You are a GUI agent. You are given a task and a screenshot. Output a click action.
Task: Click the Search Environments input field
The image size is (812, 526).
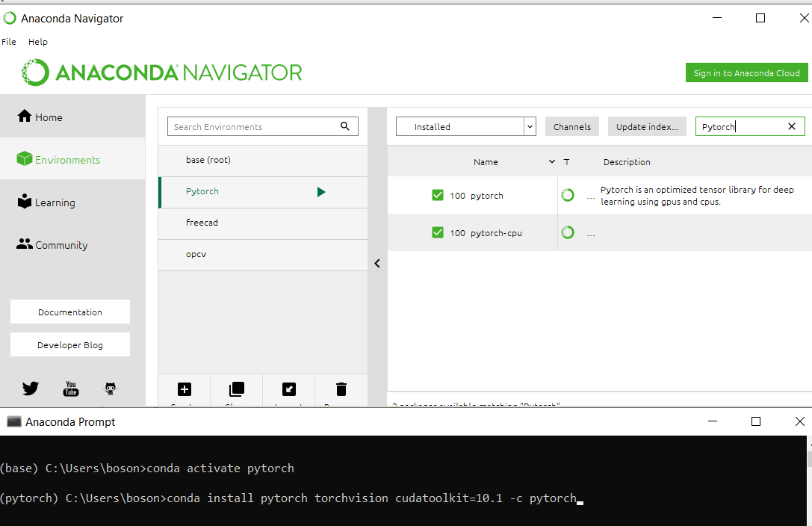(262, 126)
